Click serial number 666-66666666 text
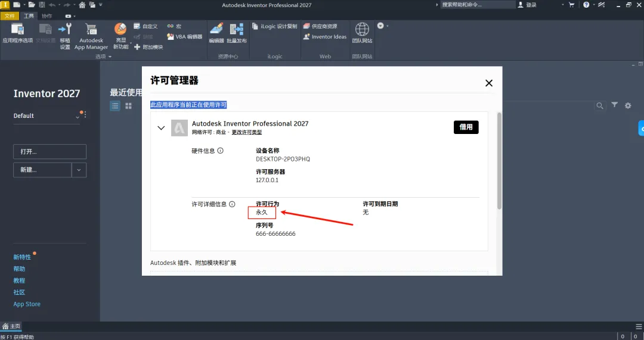 pyautogui.click(x=275, y=234)
